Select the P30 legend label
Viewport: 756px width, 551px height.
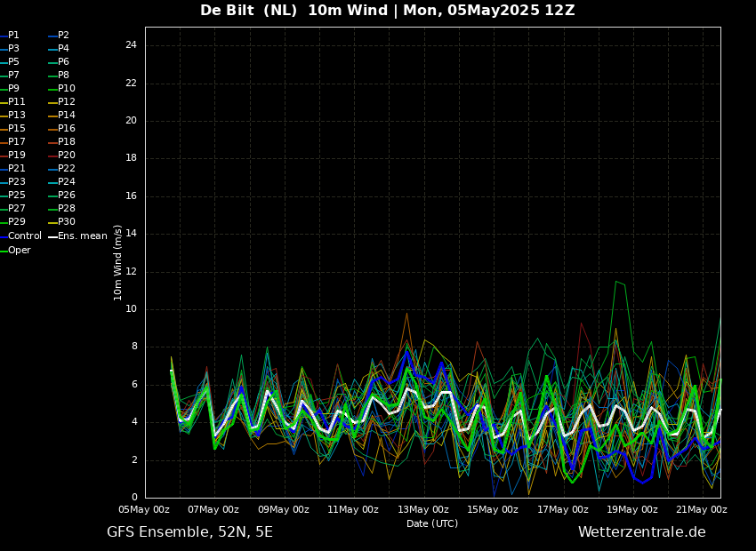tap(67, 222)
